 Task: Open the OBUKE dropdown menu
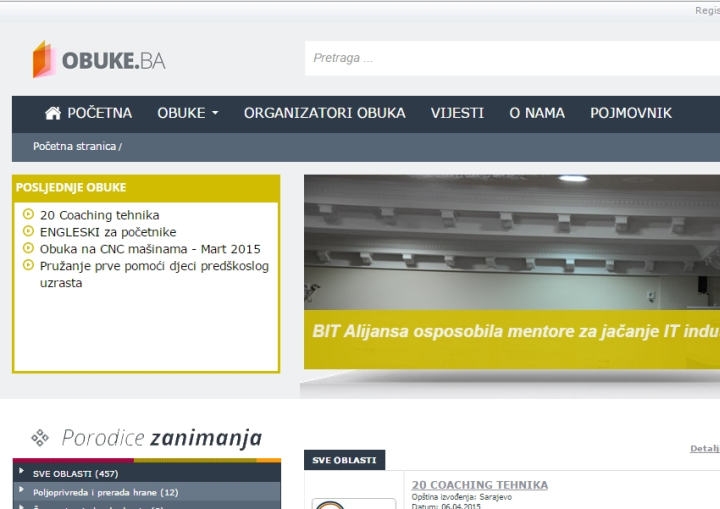click(x=187, y=113)
